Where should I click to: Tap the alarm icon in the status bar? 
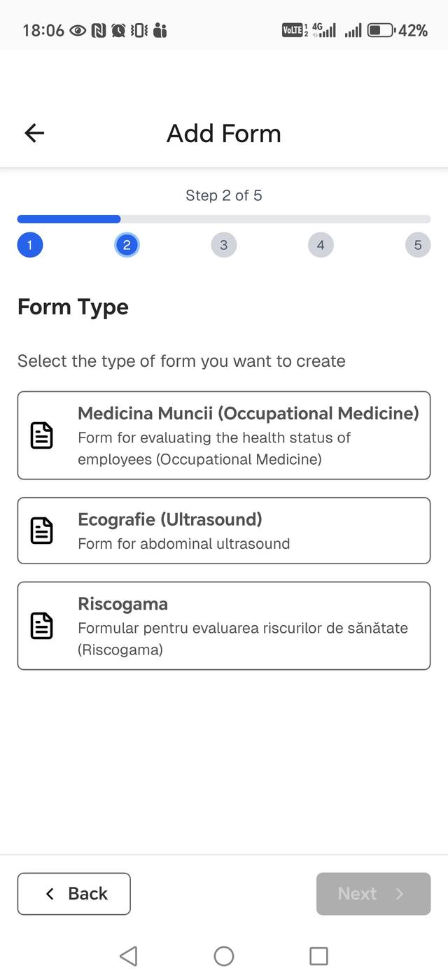(118, 30)
